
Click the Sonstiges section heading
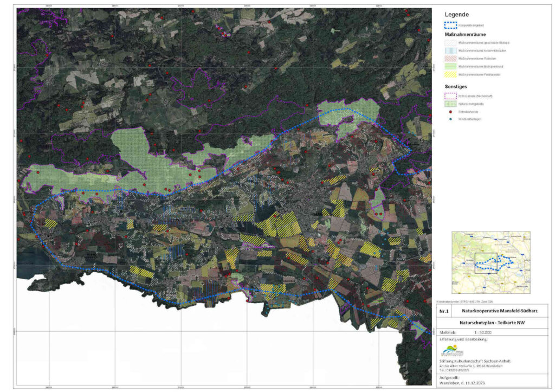tap(456, 86)
